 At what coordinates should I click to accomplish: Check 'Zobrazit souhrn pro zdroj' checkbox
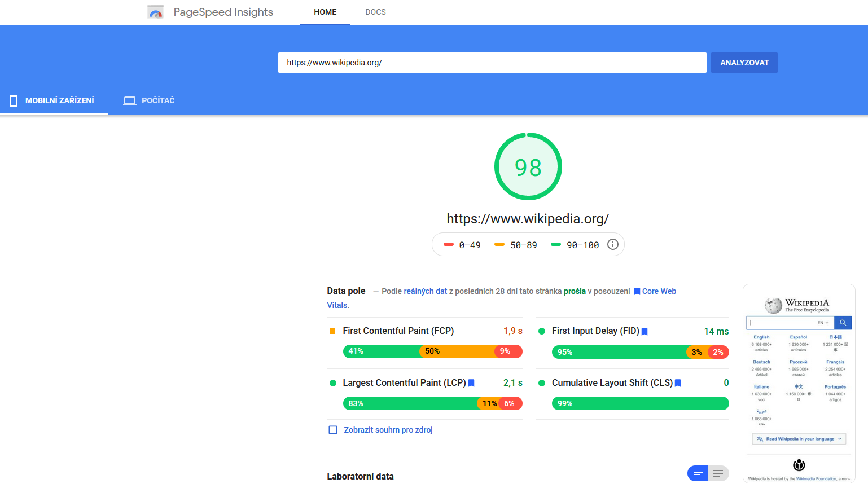333,430
